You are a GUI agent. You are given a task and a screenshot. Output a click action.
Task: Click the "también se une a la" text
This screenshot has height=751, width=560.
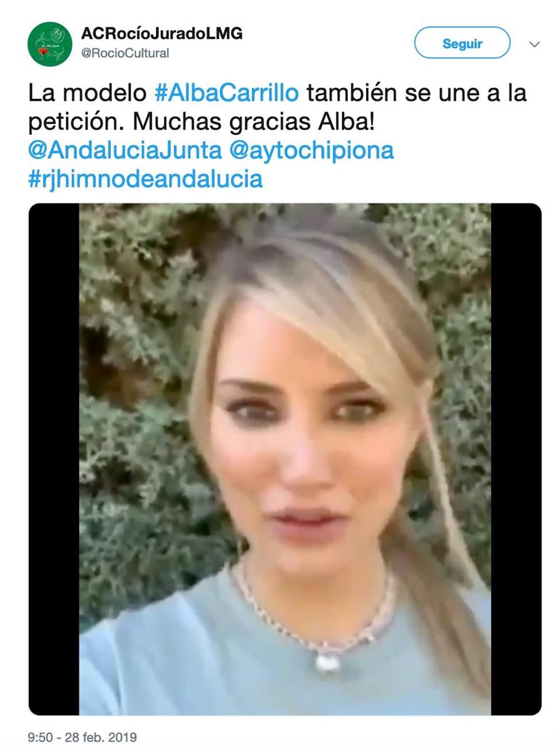point(417,94)
